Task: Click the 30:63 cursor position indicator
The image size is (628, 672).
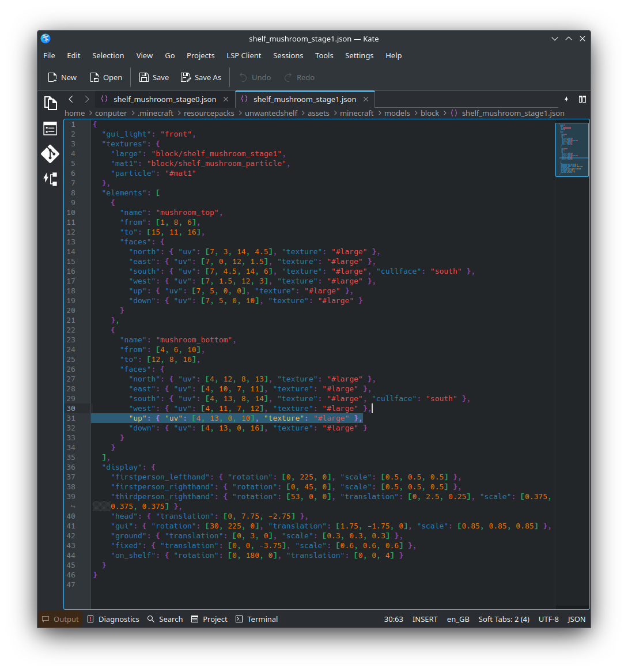Action: click(x=394, y=619)
